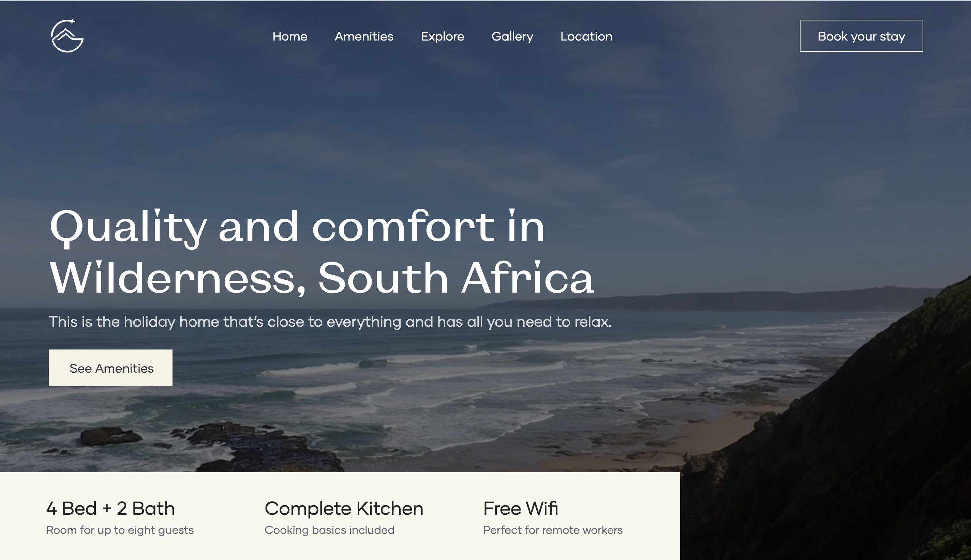The image size is (971, 560).
Task: Select the Free Wifi heading
Action: (x=520, y=508)
